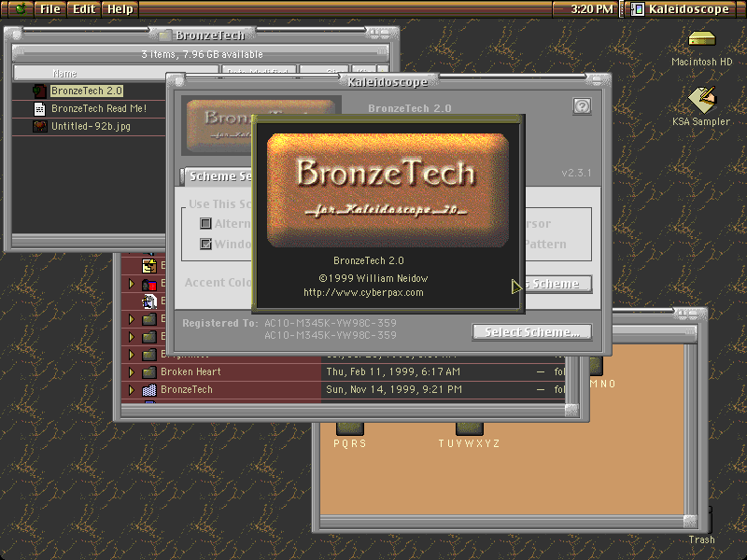Image resolution: width=747 pixels, height=560 pixels.
Task: Select the BronzeTech Read Me! file name
Action: click(99, 108)
